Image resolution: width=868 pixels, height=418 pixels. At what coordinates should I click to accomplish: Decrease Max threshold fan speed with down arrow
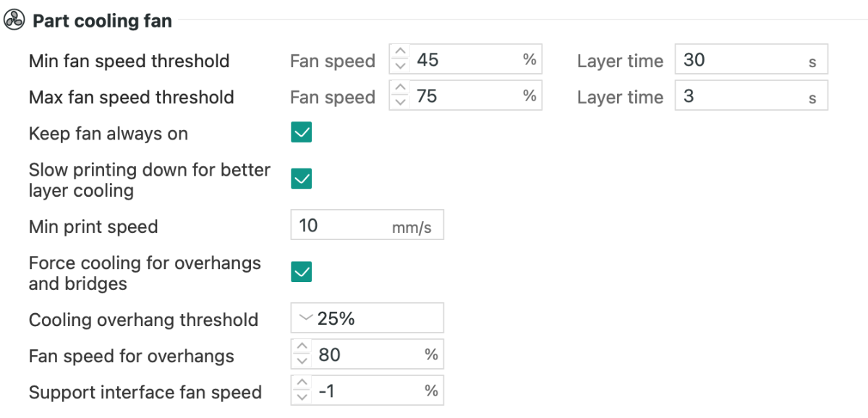point(399,102)
